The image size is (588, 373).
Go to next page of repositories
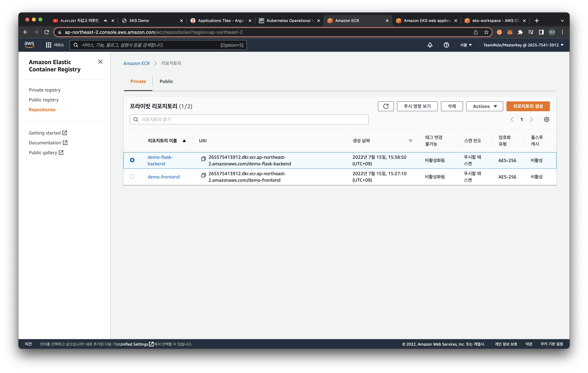(x=531, y=119)
